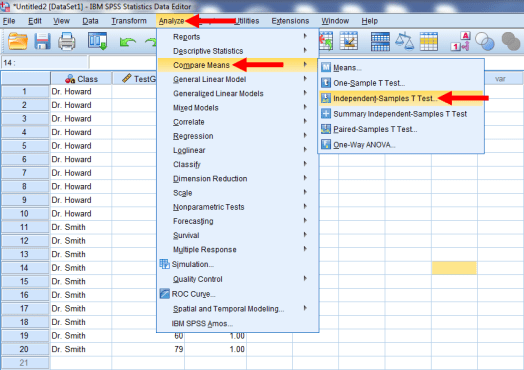Click the cell showing value 79

click(x=148, y=349)
